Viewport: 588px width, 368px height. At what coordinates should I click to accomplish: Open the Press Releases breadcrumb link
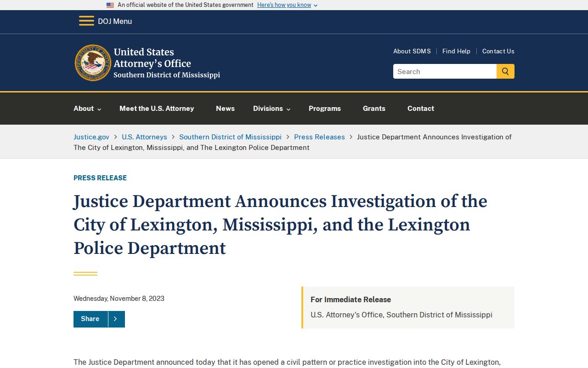coord(319,137)
